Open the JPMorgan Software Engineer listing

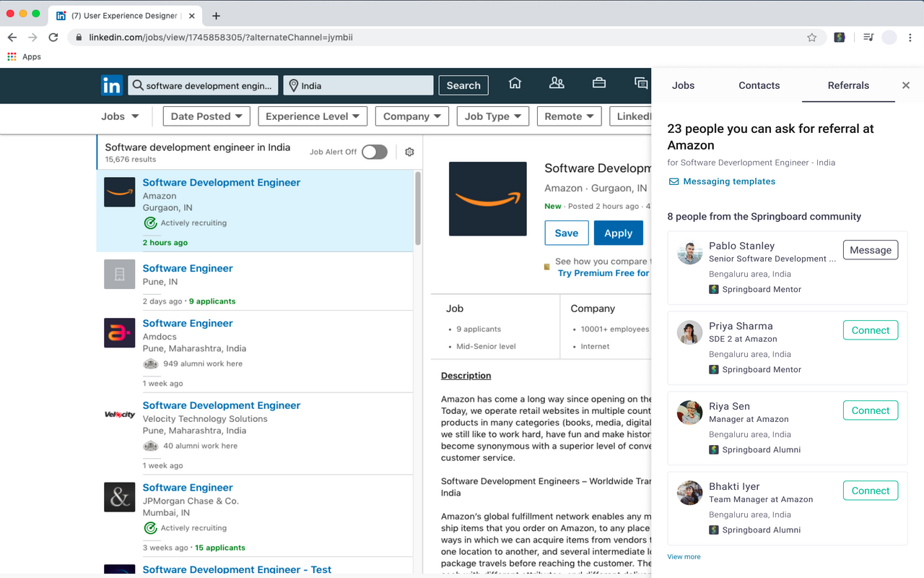[188, 488]
